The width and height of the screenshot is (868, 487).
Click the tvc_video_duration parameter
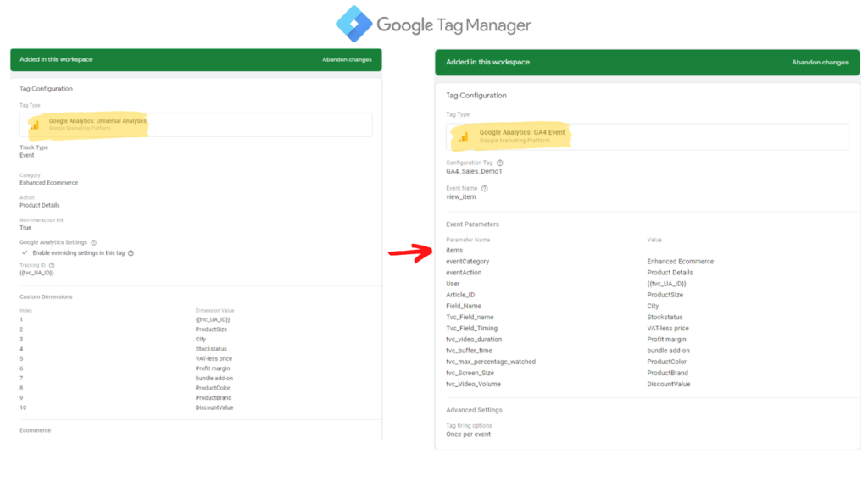click(x=474, y=340)
